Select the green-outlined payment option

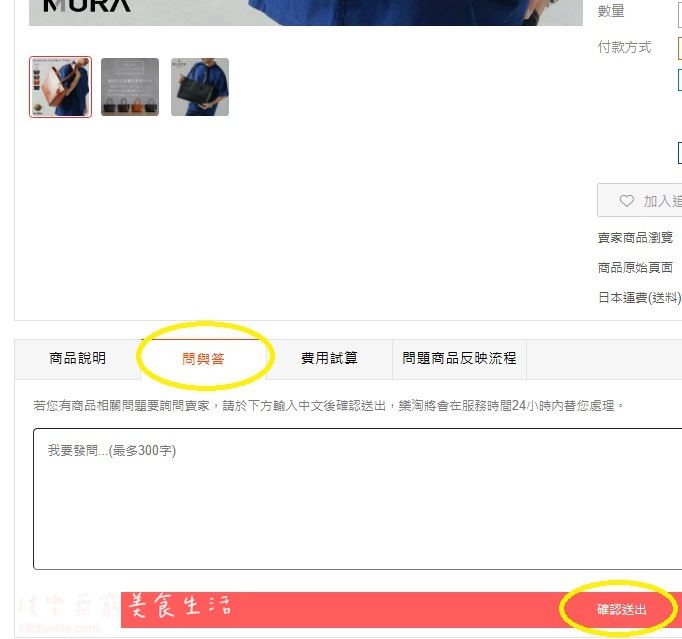click(x=680, y=80)
